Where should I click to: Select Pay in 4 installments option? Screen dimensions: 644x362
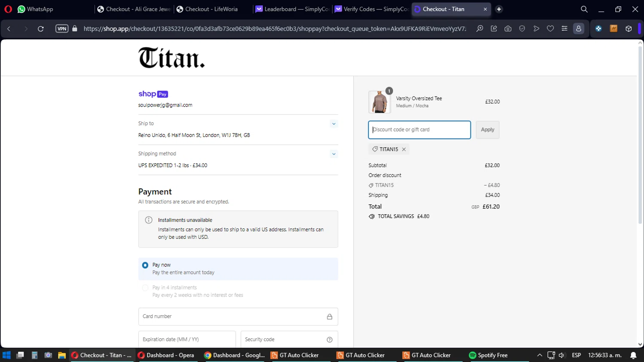point(145,288)
